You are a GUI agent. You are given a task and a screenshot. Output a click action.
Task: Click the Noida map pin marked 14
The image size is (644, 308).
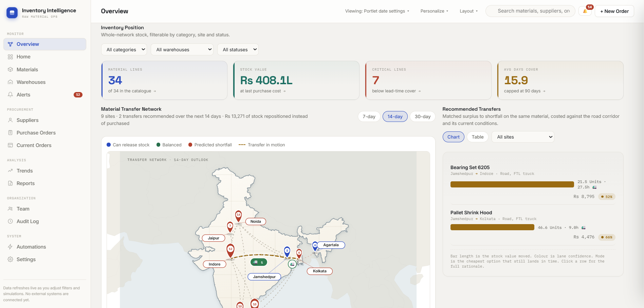pos(239,216)
